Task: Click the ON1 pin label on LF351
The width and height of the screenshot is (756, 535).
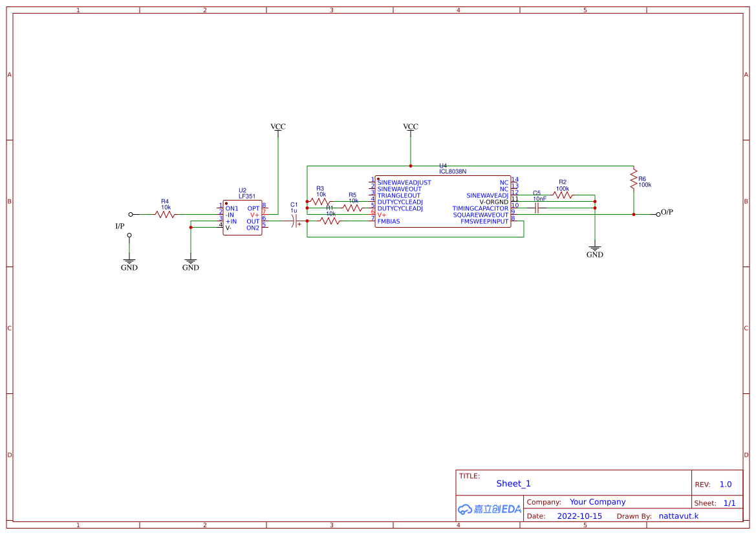Action: point(232,208)
